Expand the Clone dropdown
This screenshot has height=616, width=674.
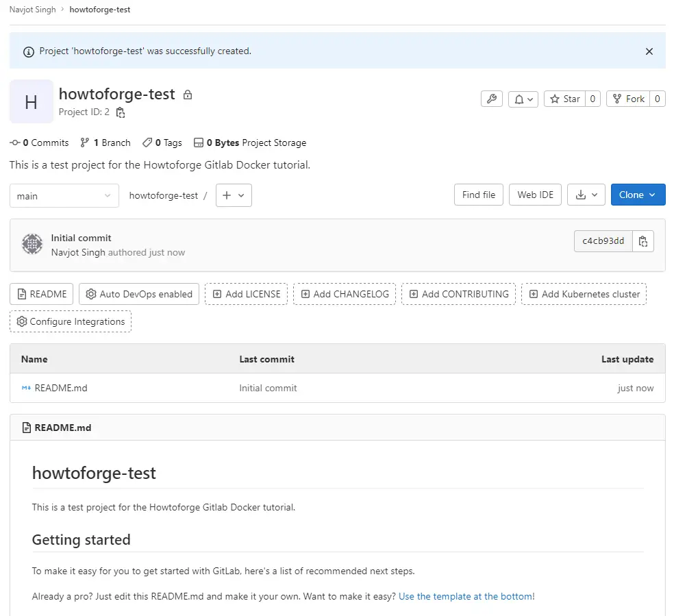[x=638, y=195]
